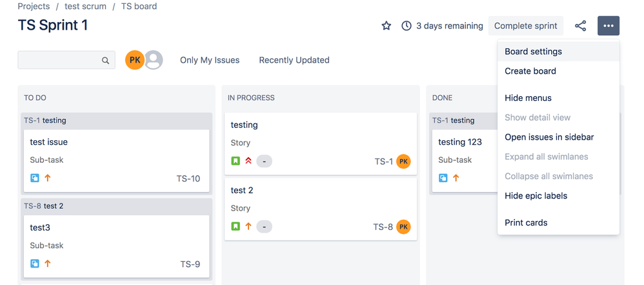
Task: Click sub-task type icon on TS-9 card
Action: click(x=34, y=264)
